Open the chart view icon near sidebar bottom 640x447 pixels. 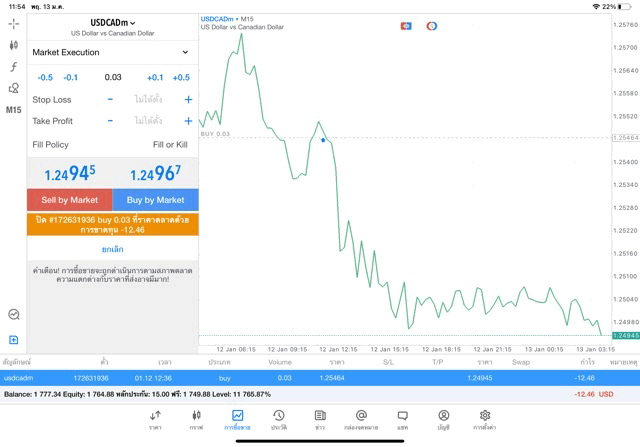(x=14, y=314)
